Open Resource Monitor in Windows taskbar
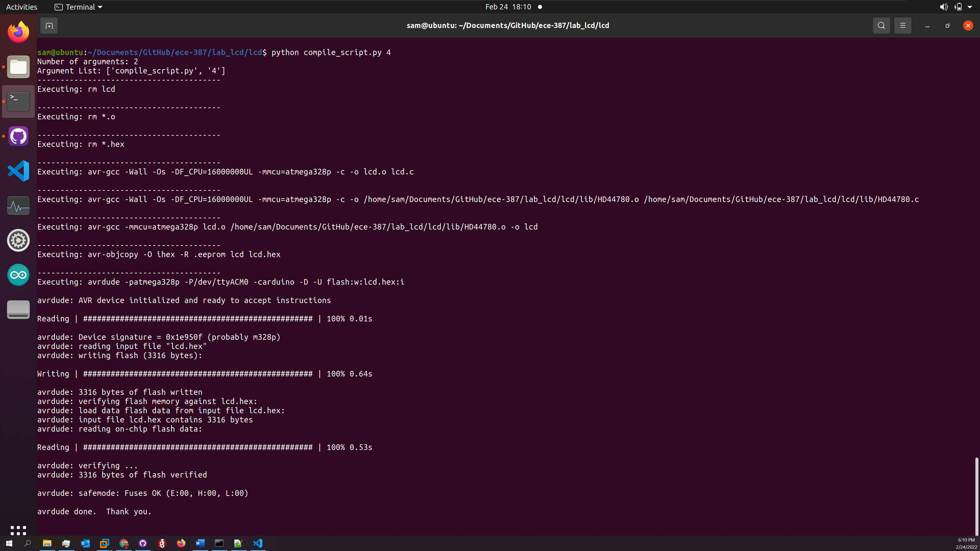 [x=66, y=543]
